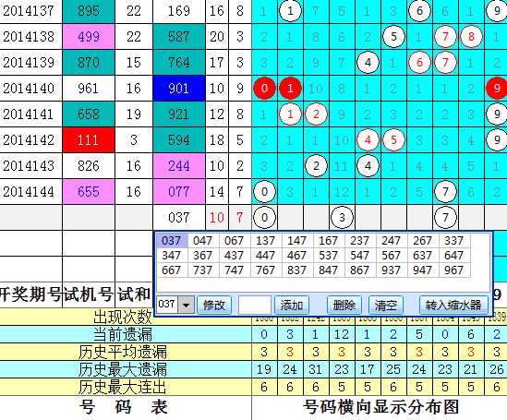Click circled 8 in row 2014138
Image resolution: width=507 pixels, height=420 pixels.
point(471,37)
